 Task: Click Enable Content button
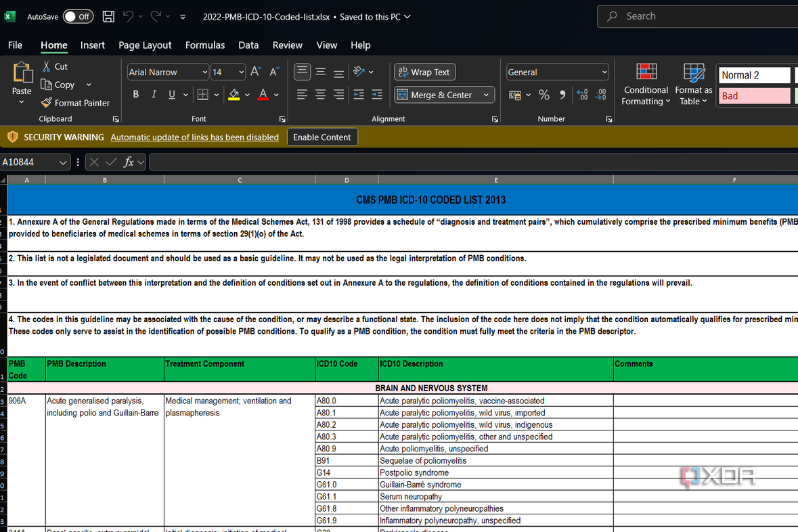[x=322, y=137]
